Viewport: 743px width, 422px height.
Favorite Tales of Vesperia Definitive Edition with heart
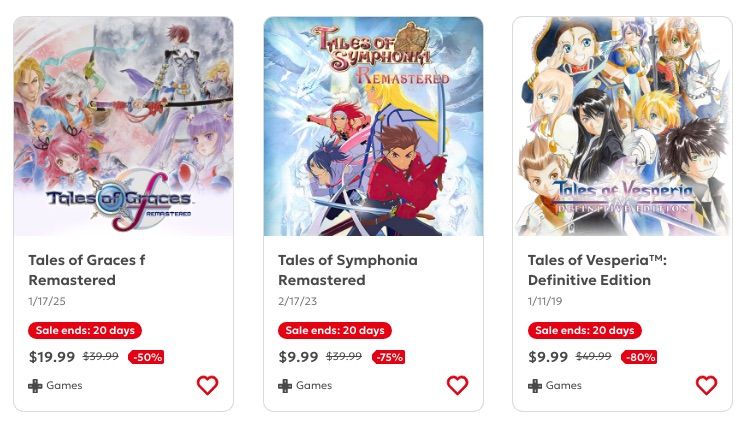tap(707, 385)
